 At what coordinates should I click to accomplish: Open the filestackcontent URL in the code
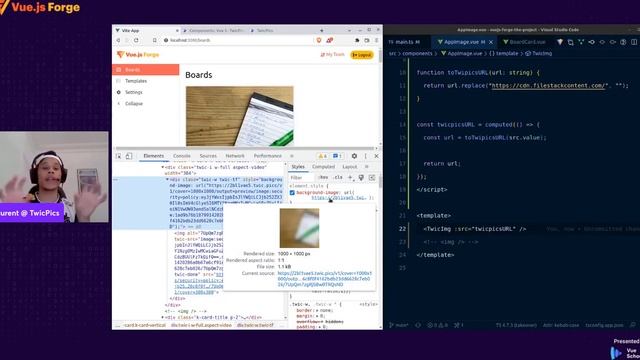pyautogui.click(x=548, y=86)
